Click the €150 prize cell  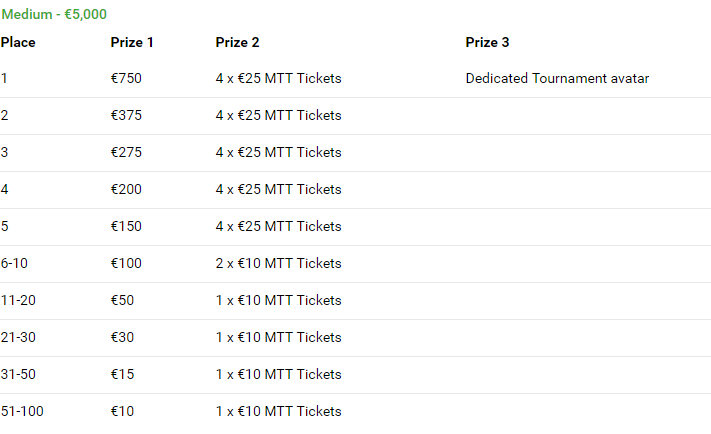tap(126, 226)
